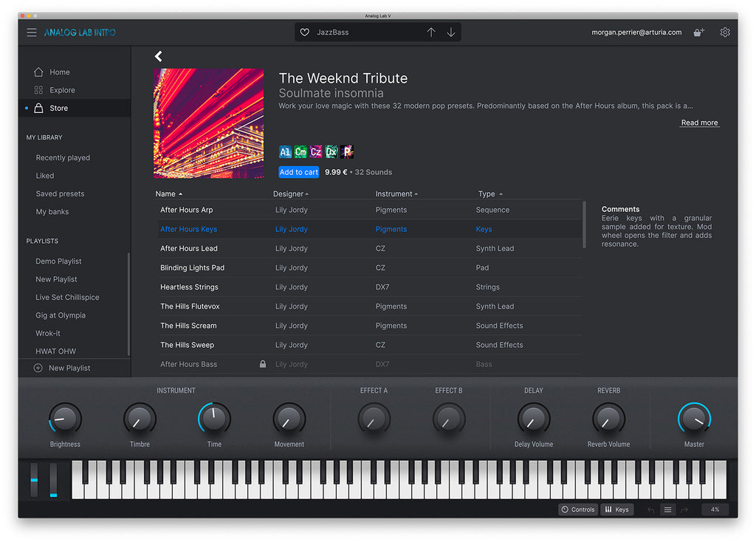The height and width of the screenshot is (542, 756).
Task: Go back with the left chevron
Action: click(159, 56)
